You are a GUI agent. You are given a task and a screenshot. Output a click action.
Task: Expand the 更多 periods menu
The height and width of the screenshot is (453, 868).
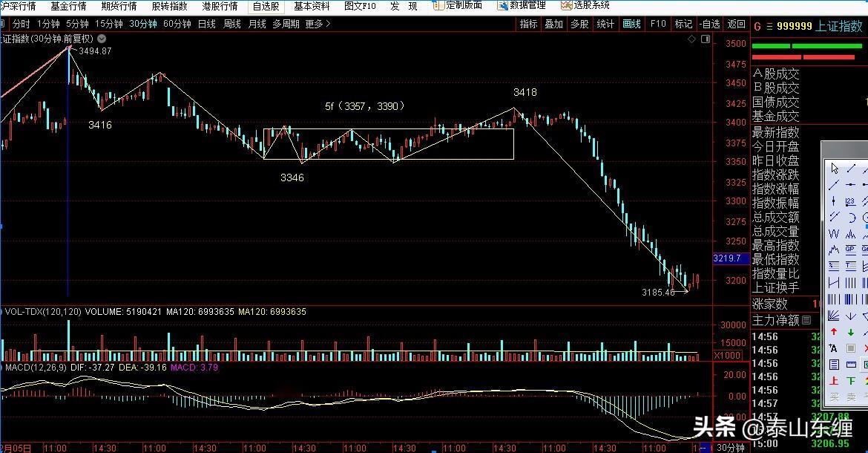[318, 24]
